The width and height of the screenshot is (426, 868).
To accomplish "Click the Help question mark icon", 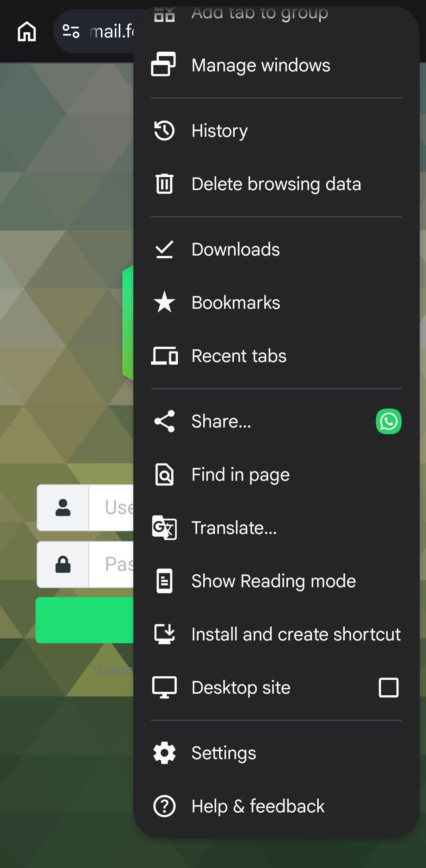I will coord(164,806).
